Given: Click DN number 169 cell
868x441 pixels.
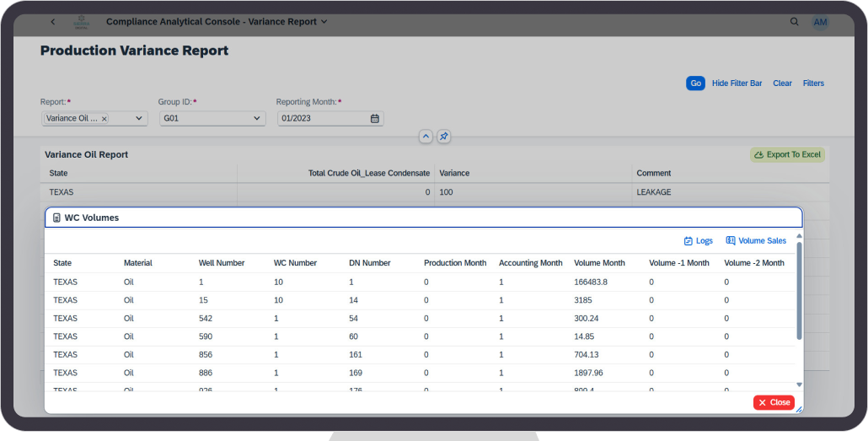Looking at the screenshot, I should [356, 373].
